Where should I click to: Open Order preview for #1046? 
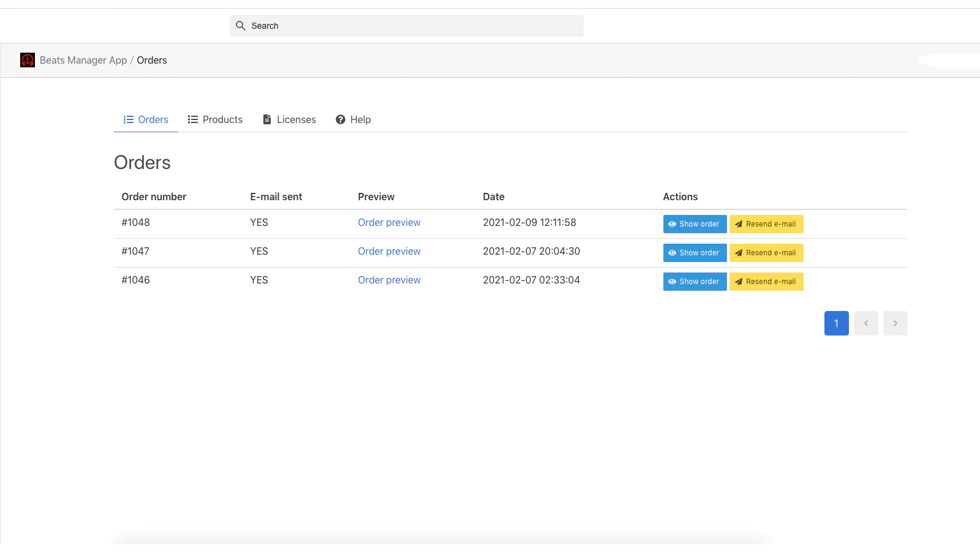coord(389,280)
